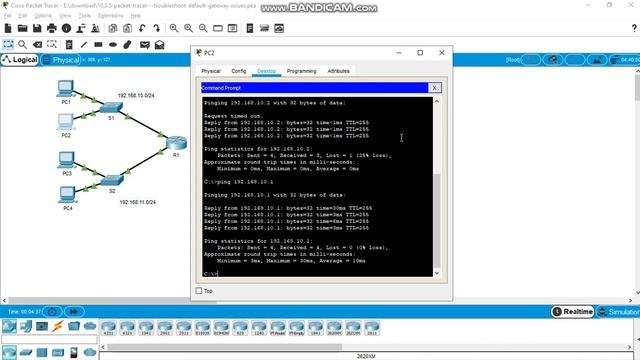Choose the Inspect magnifier tool
This screenshot has height=360, width=640.
[22, 44]
